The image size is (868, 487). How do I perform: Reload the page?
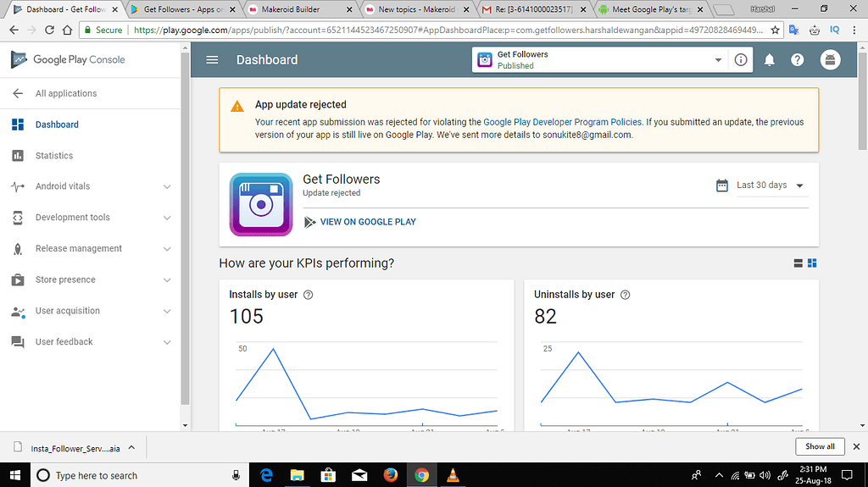click(49, 30)
